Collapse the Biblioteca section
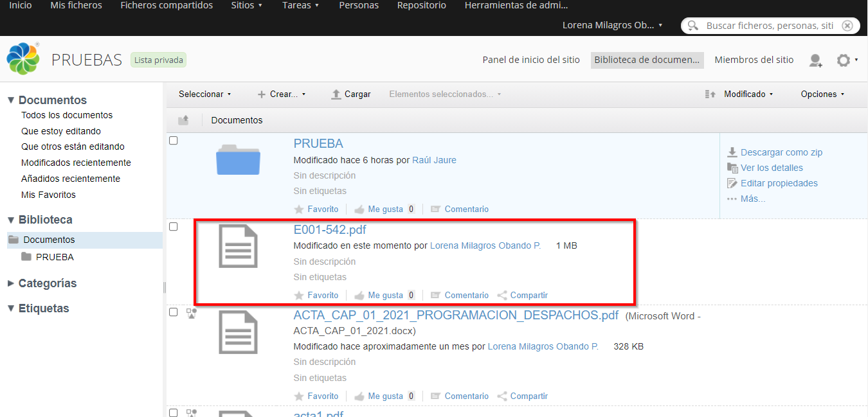 point(40,220)
